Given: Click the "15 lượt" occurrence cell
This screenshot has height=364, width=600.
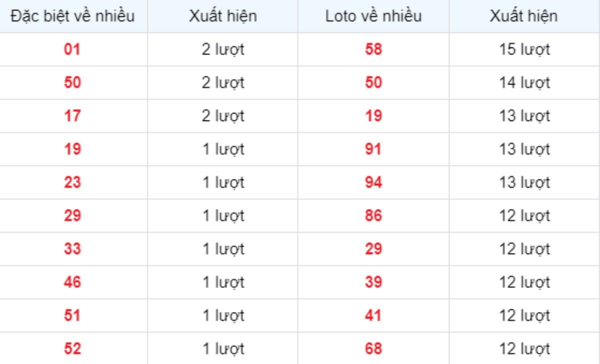Looking at the screenshot, I should tap(524, 49).
